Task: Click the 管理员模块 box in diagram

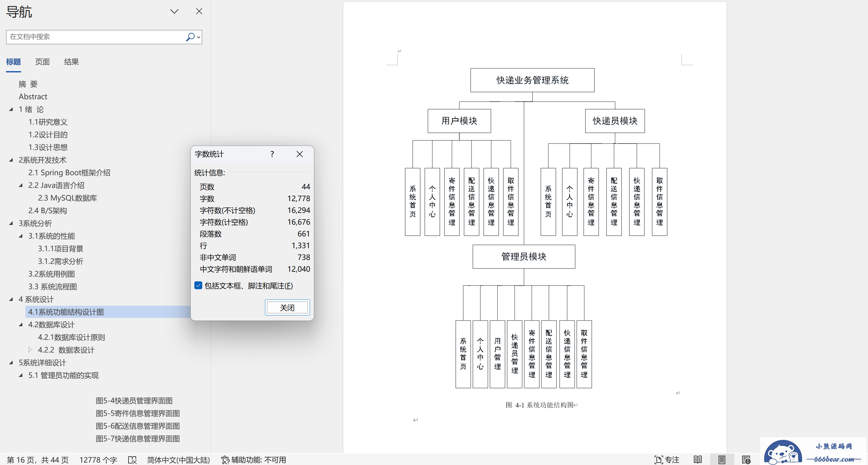Action: pos(524,257)
